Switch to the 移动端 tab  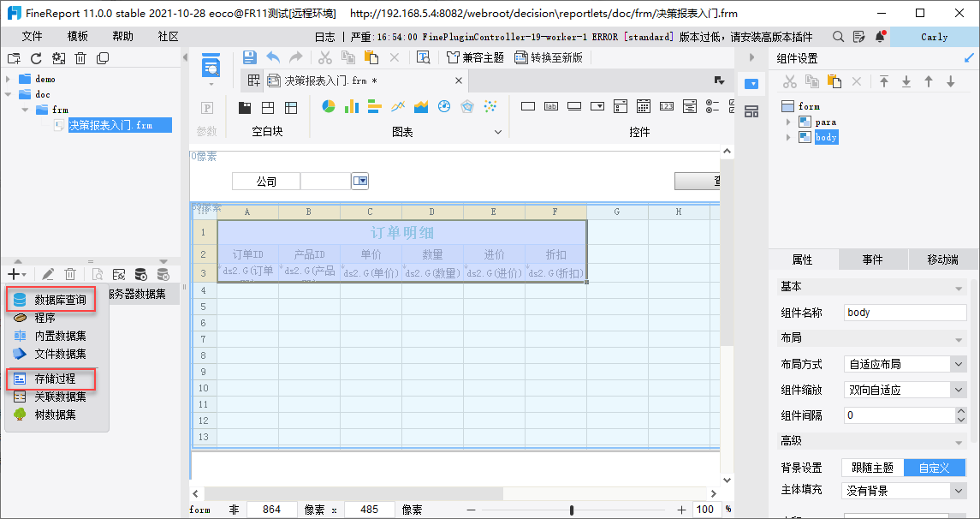943,259
